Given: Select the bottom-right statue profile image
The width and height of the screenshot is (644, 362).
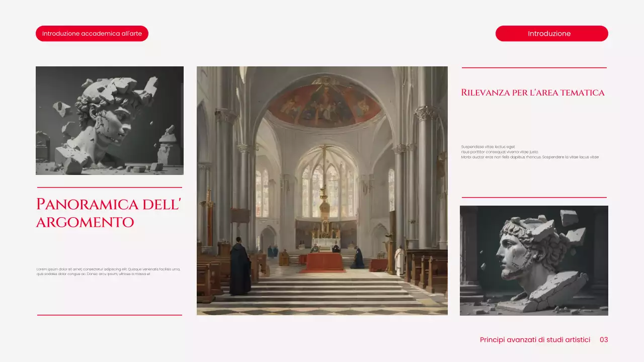Looking at the screenshot, I should pos(534,260).
